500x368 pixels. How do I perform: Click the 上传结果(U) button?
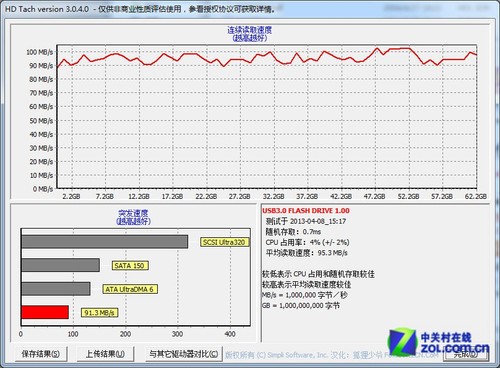click(x=105, y=354)
